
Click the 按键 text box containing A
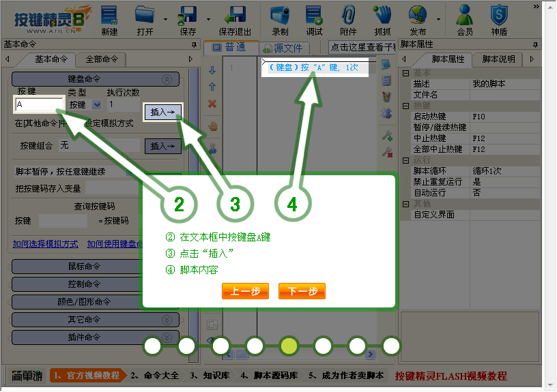point(39,104)
